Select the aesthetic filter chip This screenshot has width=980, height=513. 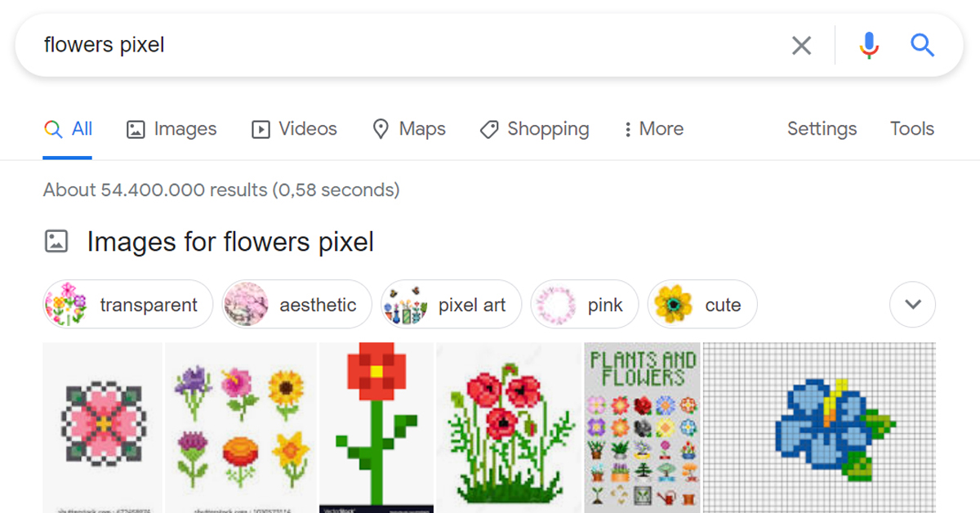297,305
